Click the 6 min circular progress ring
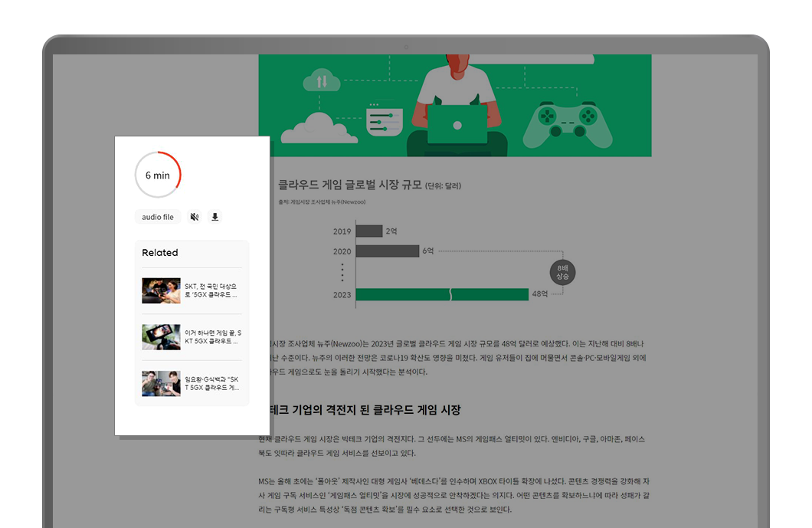 point(159,175)
